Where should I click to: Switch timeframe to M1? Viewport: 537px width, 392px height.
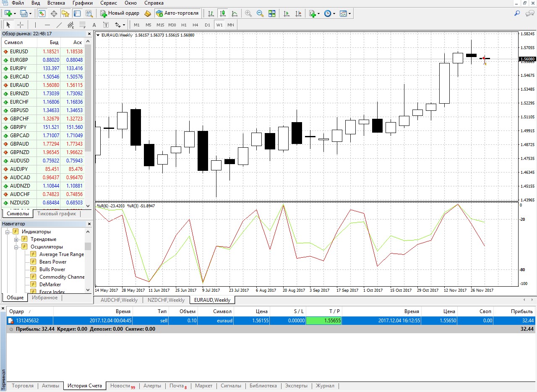click(137, 25)
